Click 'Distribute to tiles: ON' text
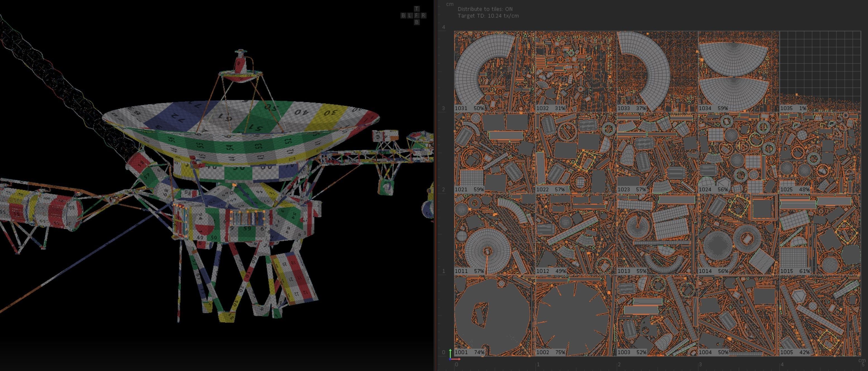Image resolution: width=868 pixels, height=371 pixels. [485, 9]
